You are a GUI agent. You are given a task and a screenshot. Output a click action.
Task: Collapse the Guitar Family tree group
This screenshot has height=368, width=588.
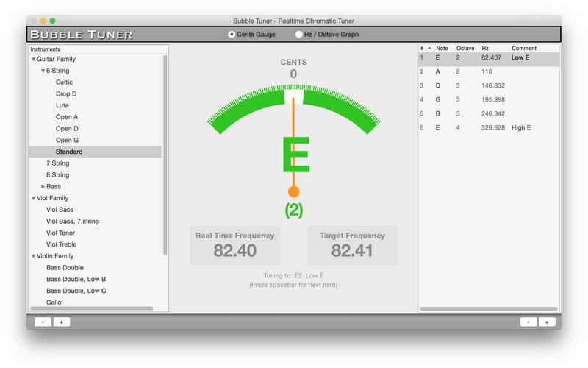click(x=33, y=60)
